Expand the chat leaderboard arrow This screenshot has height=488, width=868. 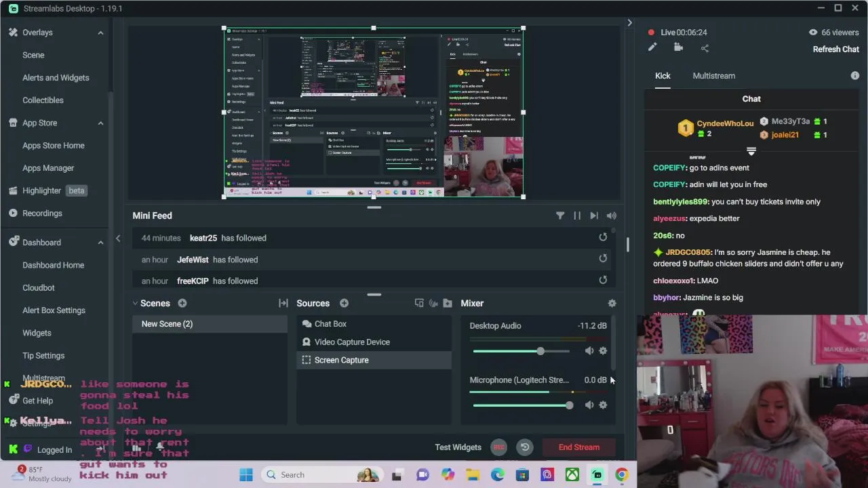coord(751,150)
